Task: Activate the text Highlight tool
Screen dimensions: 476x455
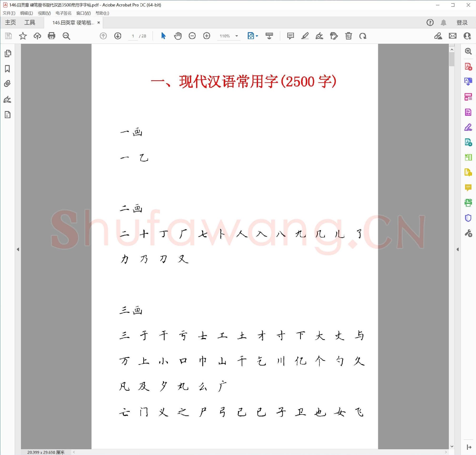Action: (x=305, y=36)
